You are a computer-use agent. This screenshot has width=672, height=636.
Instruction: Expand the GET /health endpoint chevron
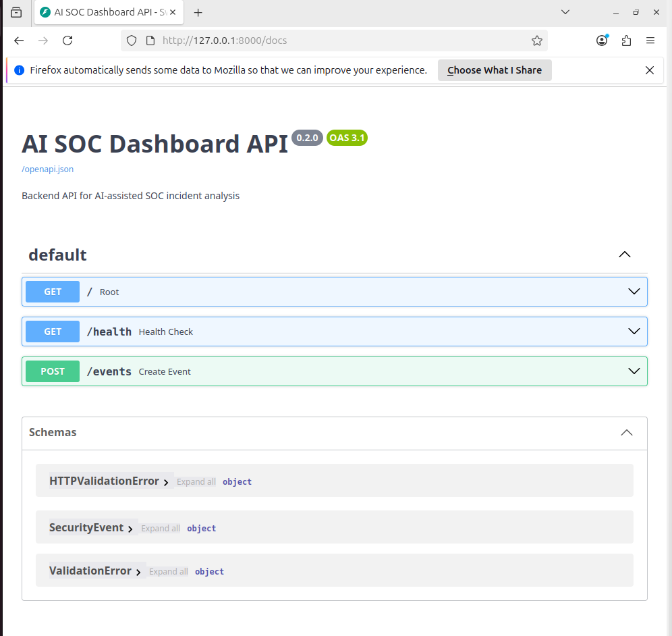pyautogui.click(x=634, y=331)
